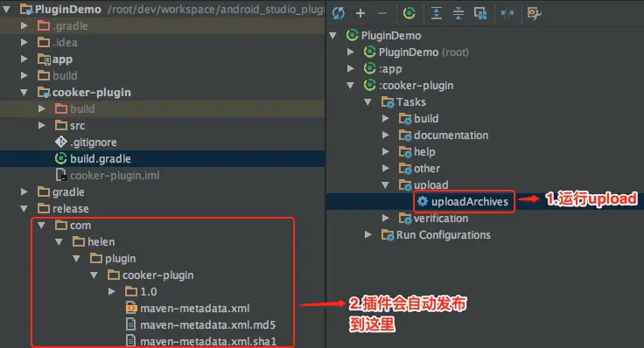This screenshot has width=644, height=348.
Task: Collapse the helen folder arrow
Action: pyautogui.click(x=59, y=241)
